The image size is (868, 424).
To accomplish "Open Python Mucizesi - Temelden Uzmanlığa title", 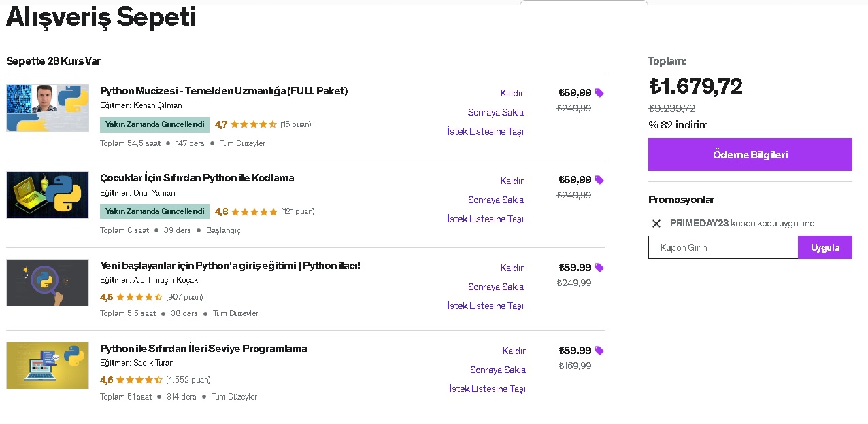I will tap(224, 91).
